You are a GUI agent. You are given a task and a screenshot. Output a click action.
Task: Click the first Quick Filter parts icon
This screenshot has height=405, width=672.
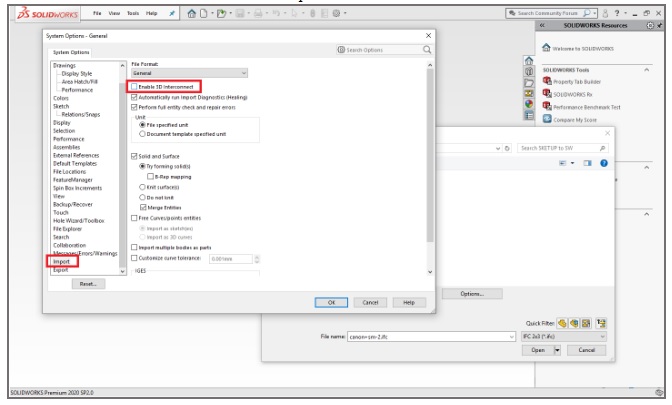[562, 323]
